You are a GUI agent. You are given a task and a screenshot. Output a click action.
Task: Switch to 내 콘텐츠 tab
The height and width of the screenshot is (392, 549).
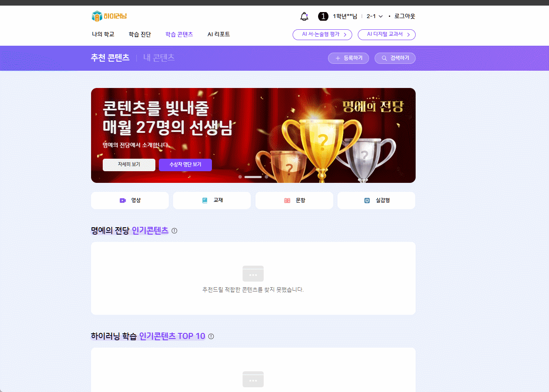coord(159,58)
